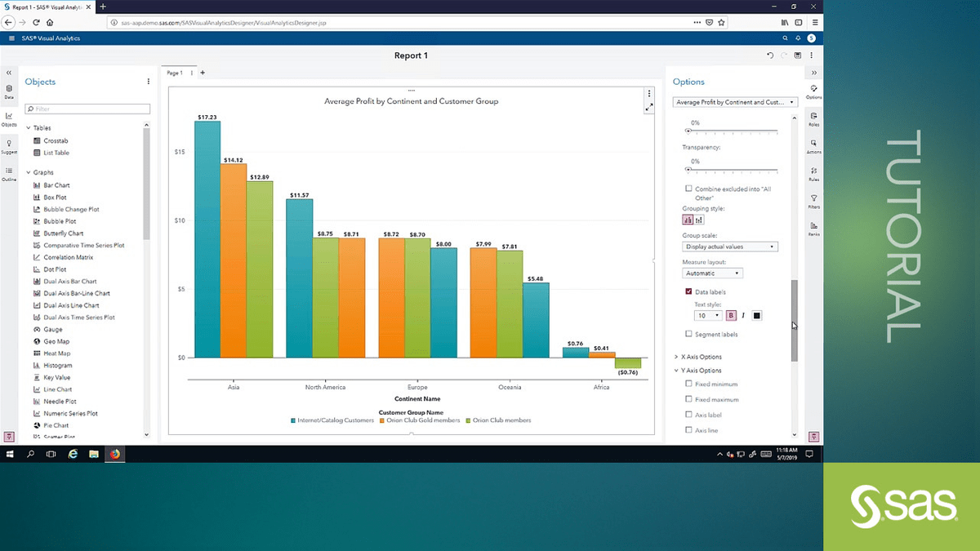Open the Outline pane icon
980x551 pixels.
(9, 173)
